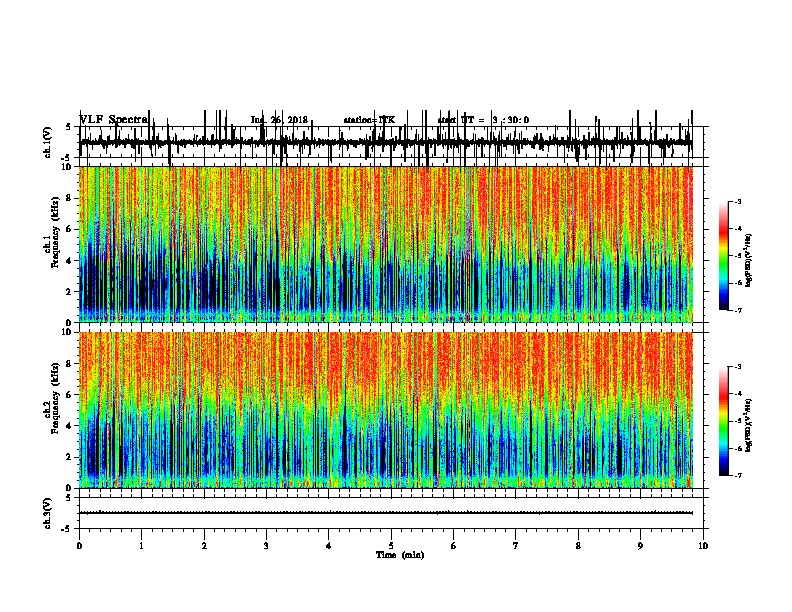
Task: Click time axis tick label 6
Action: (454, 546)
